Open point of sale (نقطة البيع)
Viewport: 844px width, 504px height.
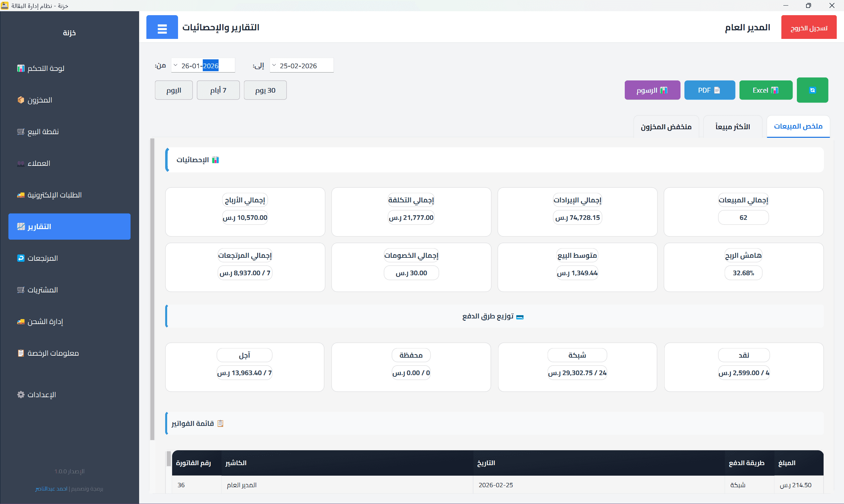(x=43, y=132)
